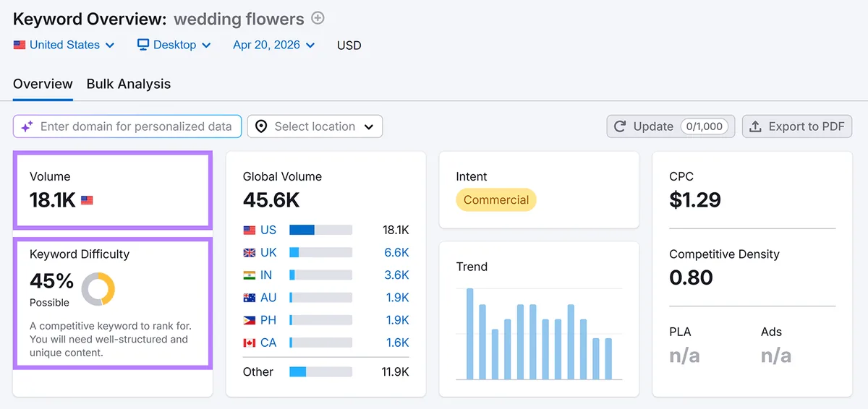Switch to the Overview tab
This screenshot has width=868, height=409.
(43, 84)
